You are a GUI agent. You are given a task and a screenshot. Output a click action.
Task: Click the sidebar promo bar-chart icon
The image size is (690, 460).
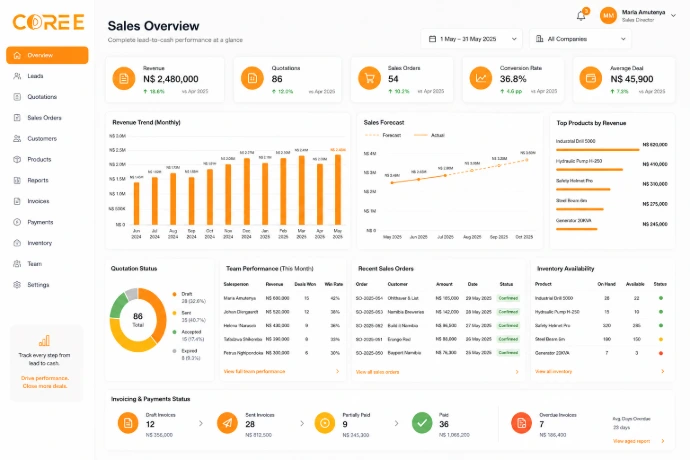click(x=44, y=340)
